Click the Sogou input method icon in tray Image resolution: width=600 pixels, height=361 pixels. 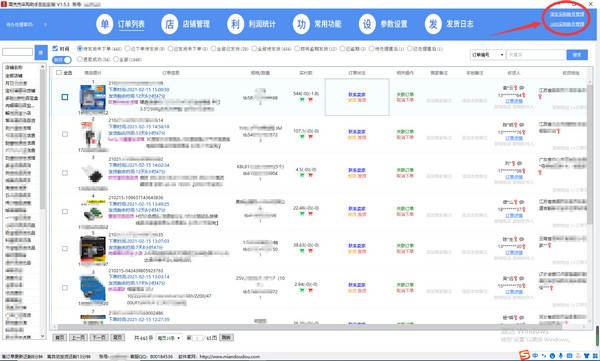click(524, 355)
